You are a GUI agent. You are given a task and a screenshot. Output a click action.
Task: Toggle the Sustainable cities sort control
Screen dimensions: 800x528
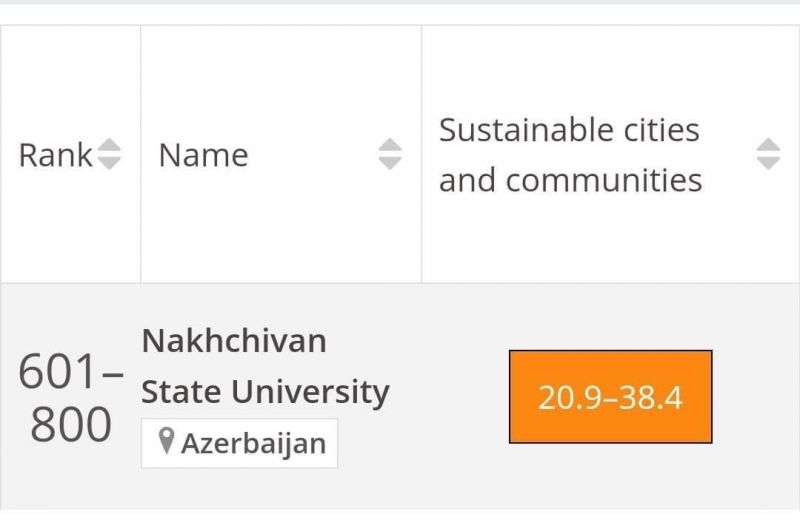pyautogui.click(x=768, y=154)
